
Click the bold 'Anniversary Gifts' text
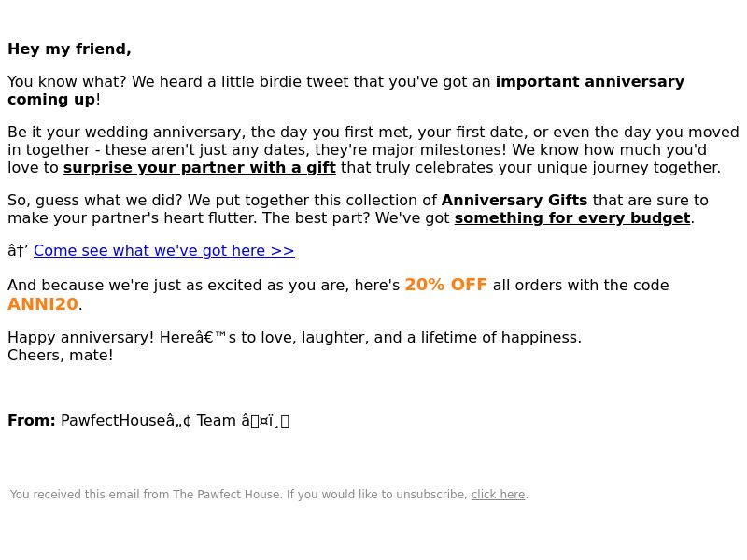click(x=514, y=200)
